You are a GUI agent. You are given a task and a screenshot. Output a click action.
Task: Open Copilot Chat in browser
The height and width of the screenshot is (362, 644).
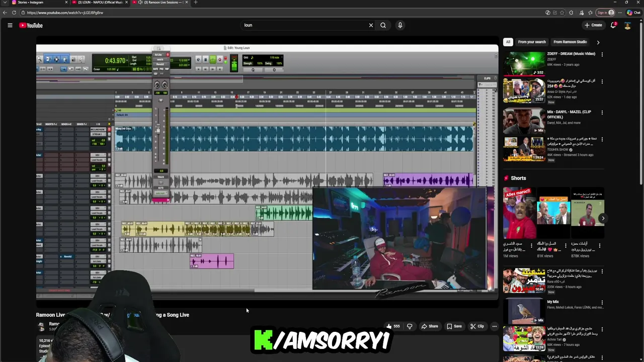[x=633, y=13]
